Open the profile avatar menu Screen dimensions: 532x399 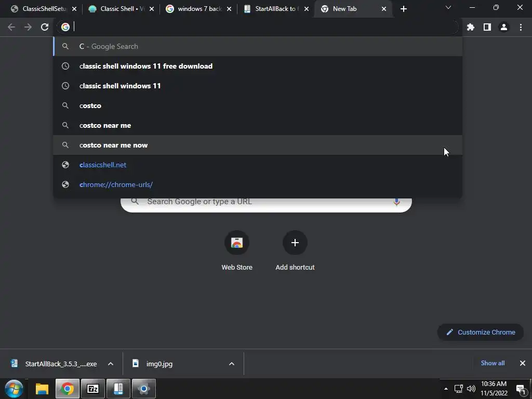pos(504,27)
